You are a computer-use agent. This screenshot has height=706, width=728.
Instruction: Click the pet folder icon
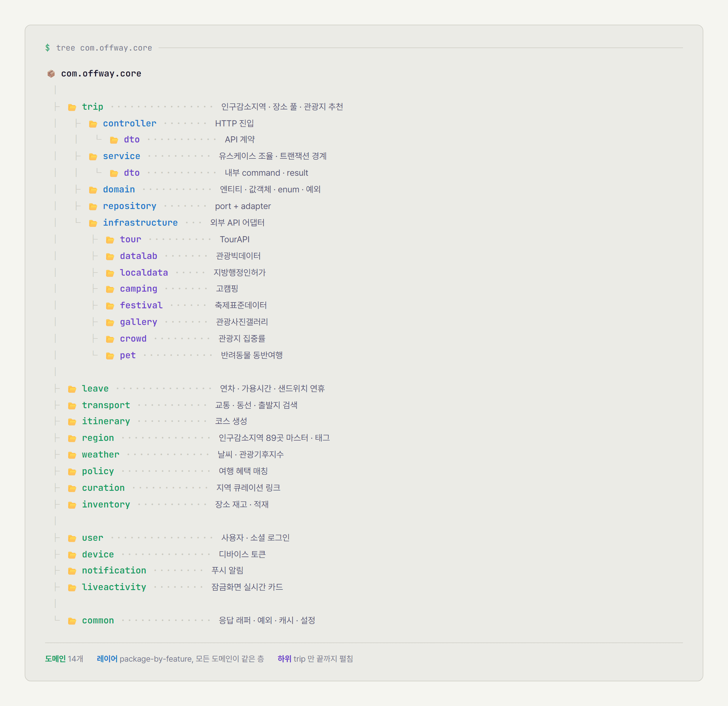(x=110, y=356)
